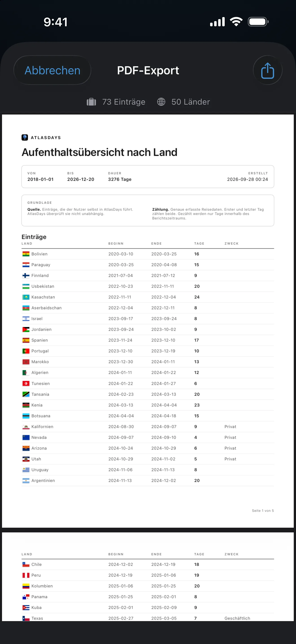Viewport: 296px width, 644px height.
Task: Cancel the export with Abbrechen
Action: click(52, 70)
